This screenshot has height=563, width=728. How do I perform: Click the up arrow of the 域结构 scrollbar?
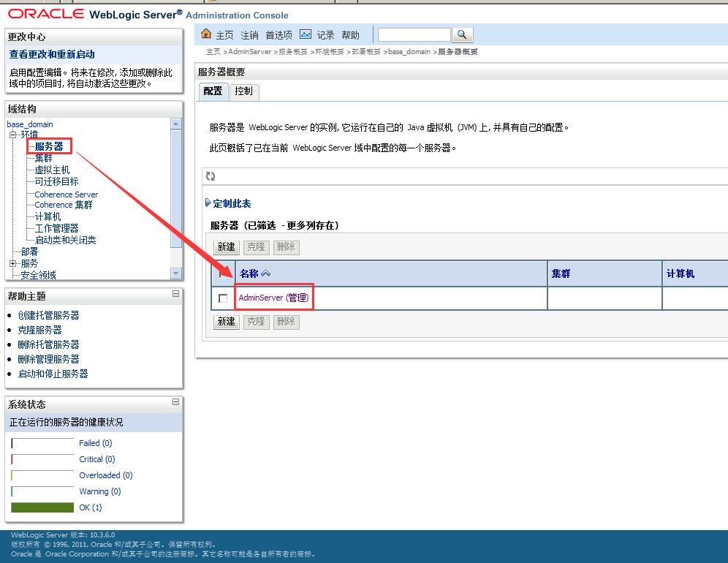[x=175, y=124]
